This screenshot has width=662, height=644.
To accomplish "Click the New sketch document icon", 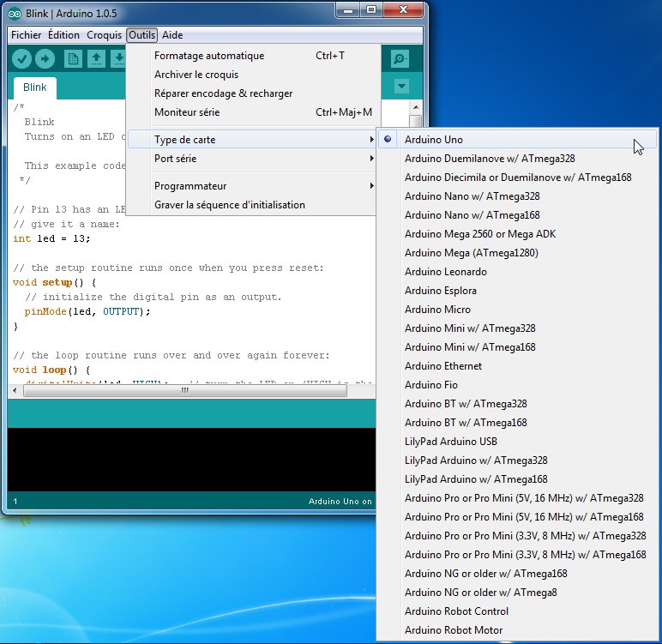I will click(73, 58).
